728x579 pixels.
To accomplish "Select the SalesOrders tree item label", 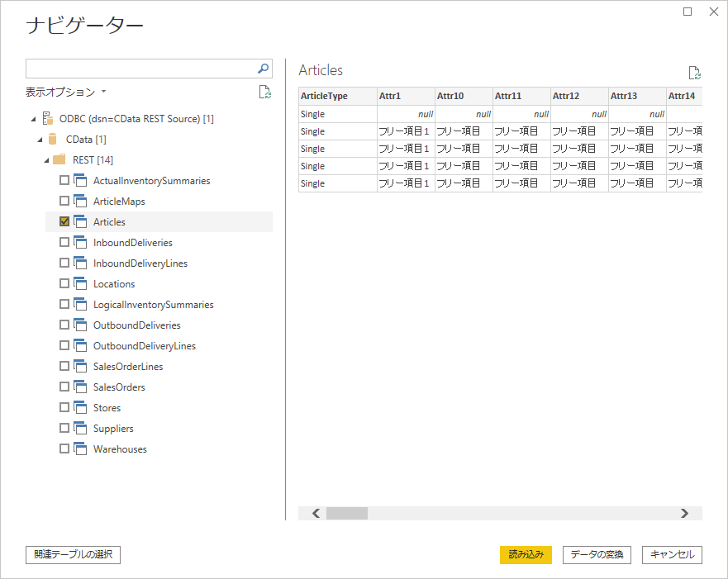I will coord(119,387).
